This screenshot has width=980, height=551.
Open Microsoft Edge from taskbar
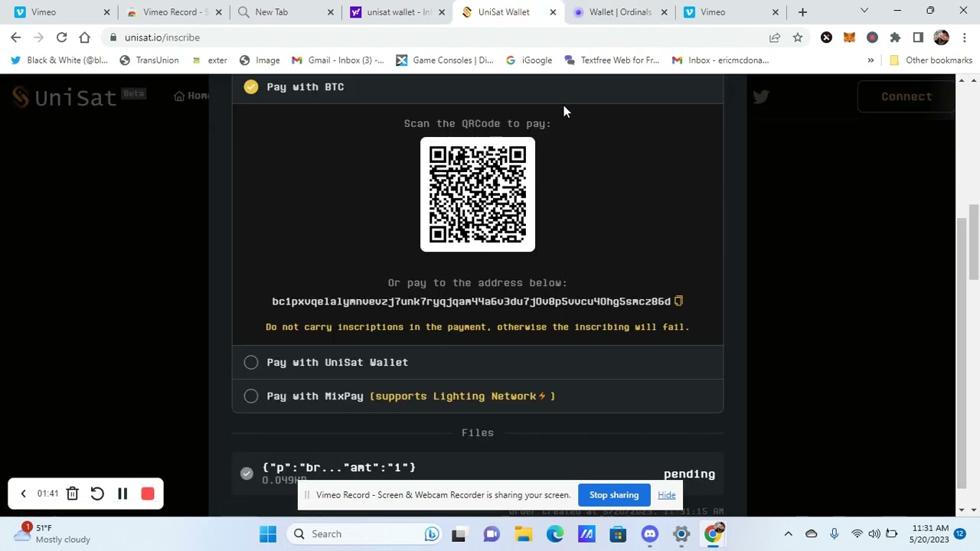pos(555,534)
